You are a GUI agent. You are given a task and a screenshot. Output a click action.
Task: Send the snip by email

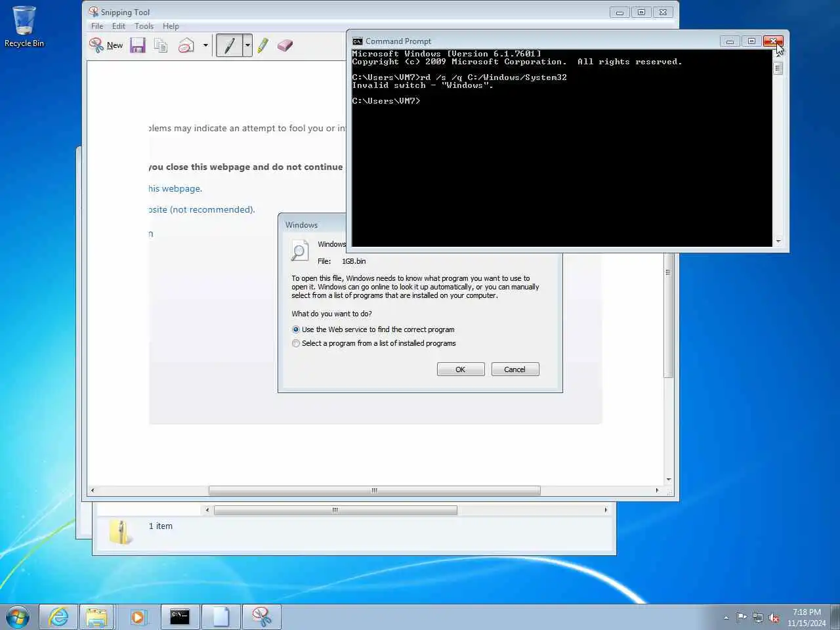click(x=186, y=45)
